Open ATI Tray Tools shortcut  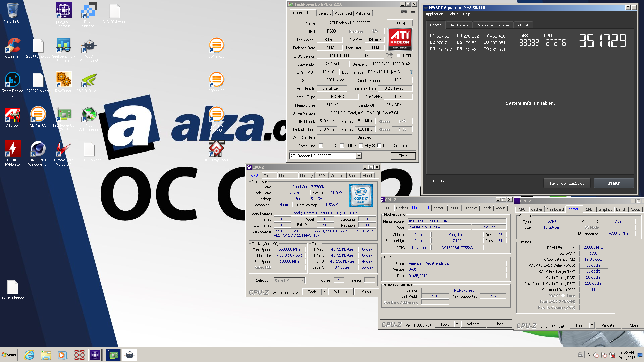click(216, 152)
